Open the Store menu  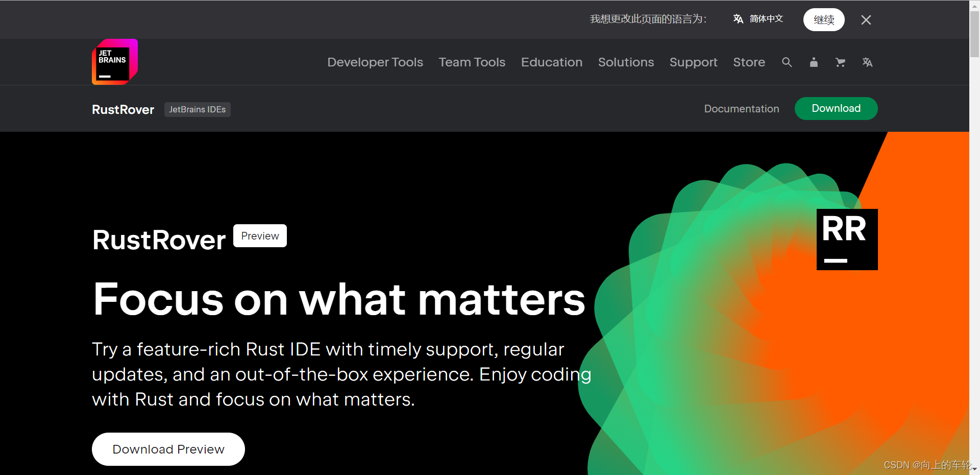[749, 62]
